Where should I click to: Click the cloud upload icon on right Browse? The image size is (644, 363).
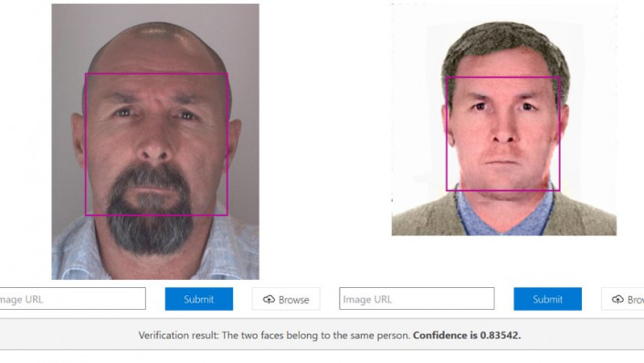(x=618, y=299)
